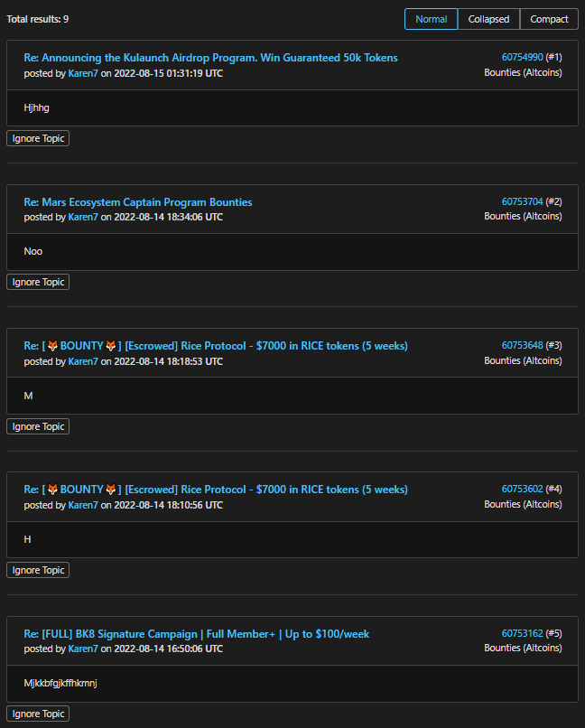The image size is (585, 728).
Task: Switch to the Compact view mode
Action: (549, 19)
